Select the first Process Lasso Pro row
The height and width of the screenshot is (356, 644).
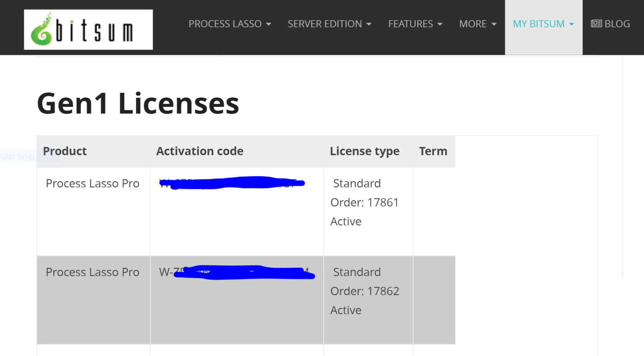92,183
